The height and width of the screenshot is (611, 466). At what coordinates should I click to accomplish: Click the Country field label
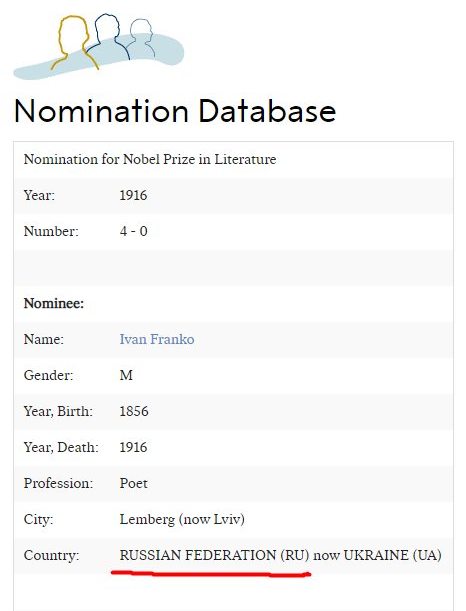[51, 555]
